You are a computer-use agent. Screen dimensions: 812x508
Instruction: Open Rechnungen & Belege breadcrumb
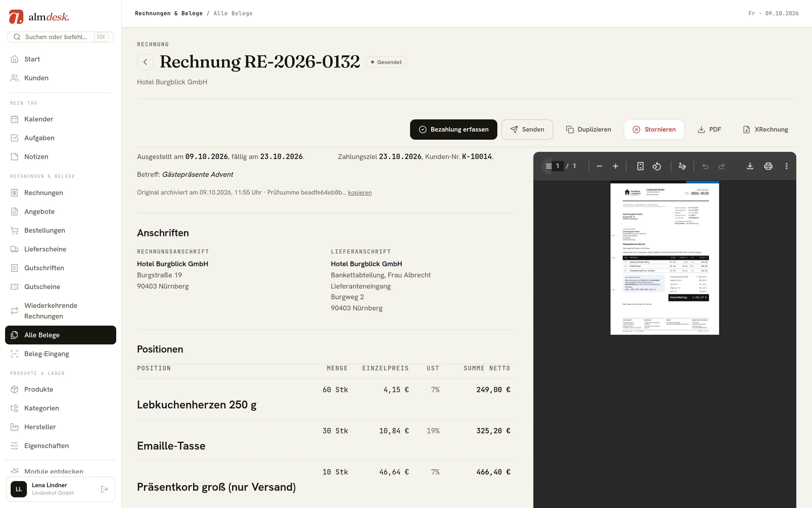coord(169,13)
